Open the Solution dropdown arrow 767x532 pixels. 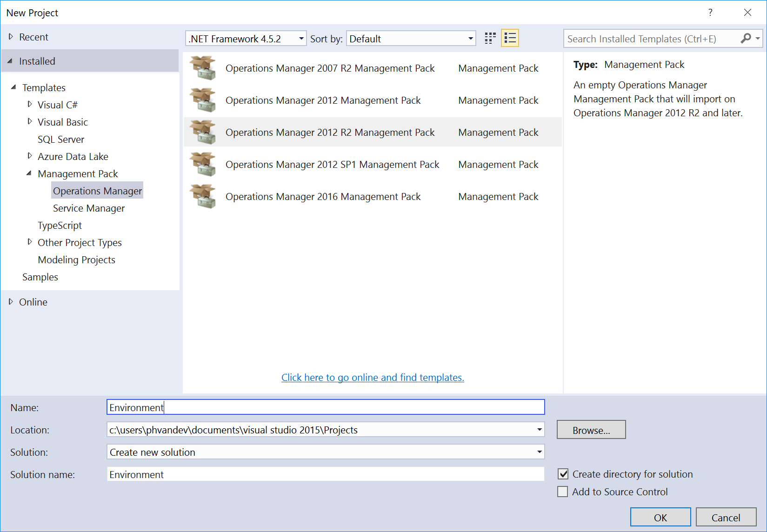point(539,452)
